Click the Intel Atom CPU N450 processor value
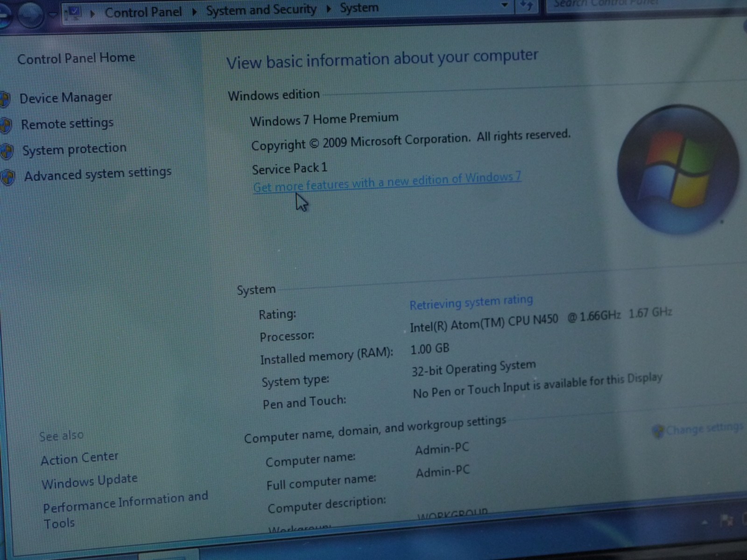This screenshot has height=560, width=747. [541, 319]
